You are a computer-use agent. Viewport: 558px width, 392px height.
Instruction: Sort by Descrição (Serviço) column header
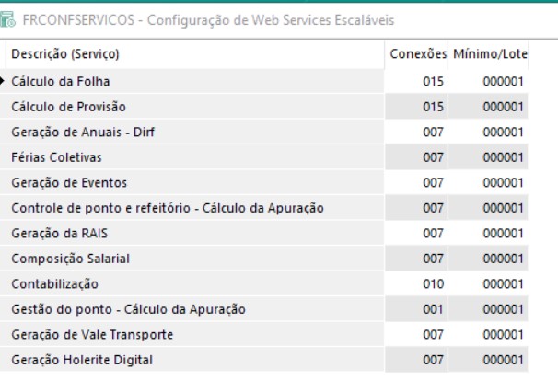[x=64, y=56]
